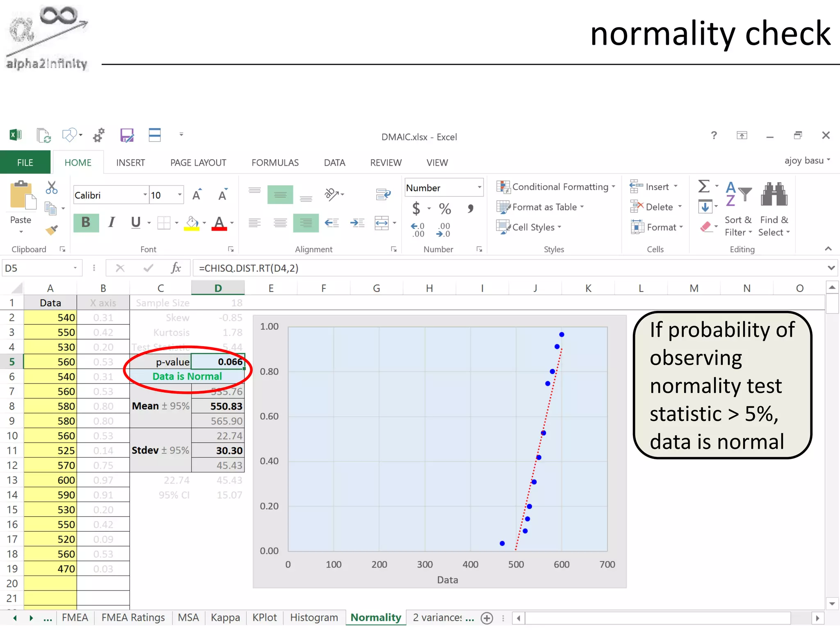Click the Help question mark
Screen dimensions: 840x630
tap(714, 135)
